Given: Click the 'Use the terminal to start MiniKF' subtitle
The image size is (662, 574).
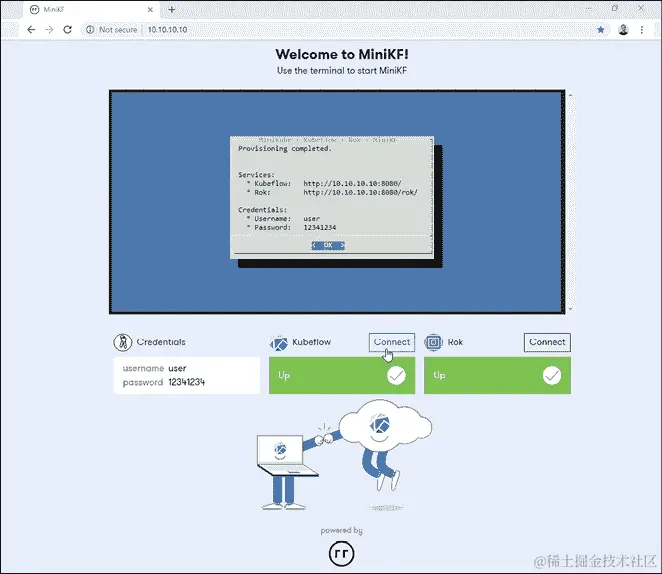Looking at the screenshot, I should [342, 71].
